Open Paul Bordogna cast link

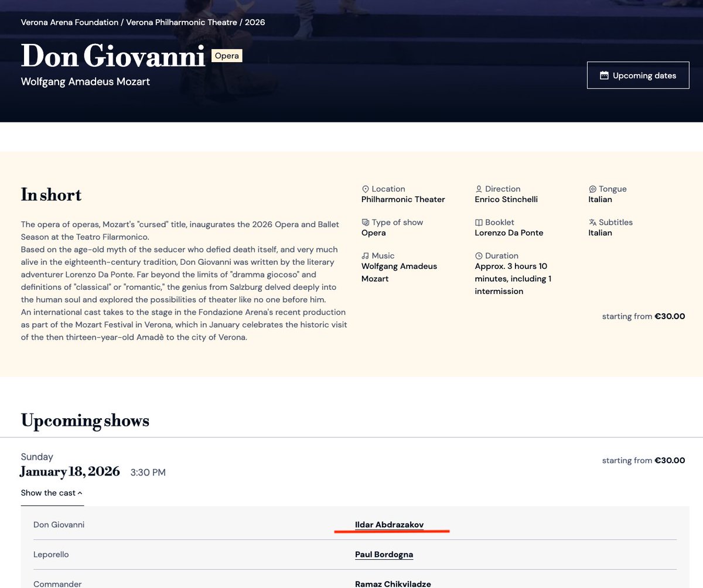coord(384,555)
